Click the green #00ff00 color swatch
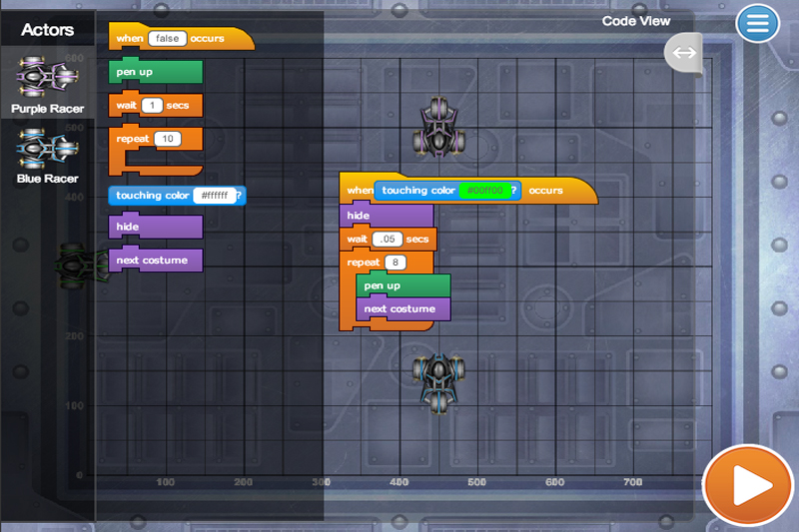 [x=484, y=191]
